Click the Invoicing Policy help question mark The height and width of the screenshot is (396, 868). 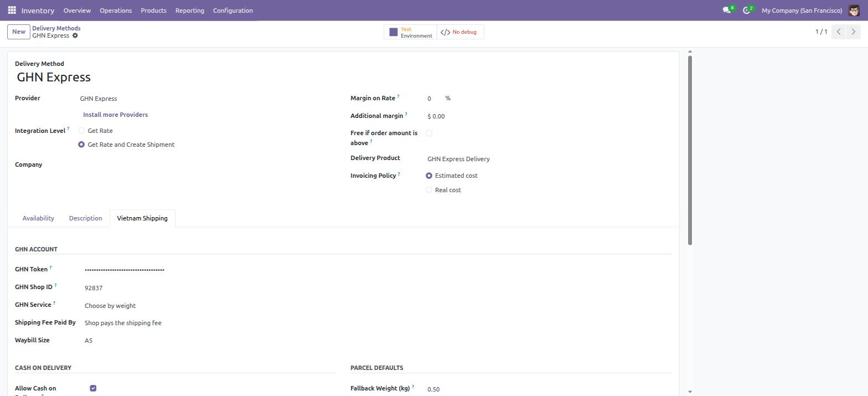399,174
